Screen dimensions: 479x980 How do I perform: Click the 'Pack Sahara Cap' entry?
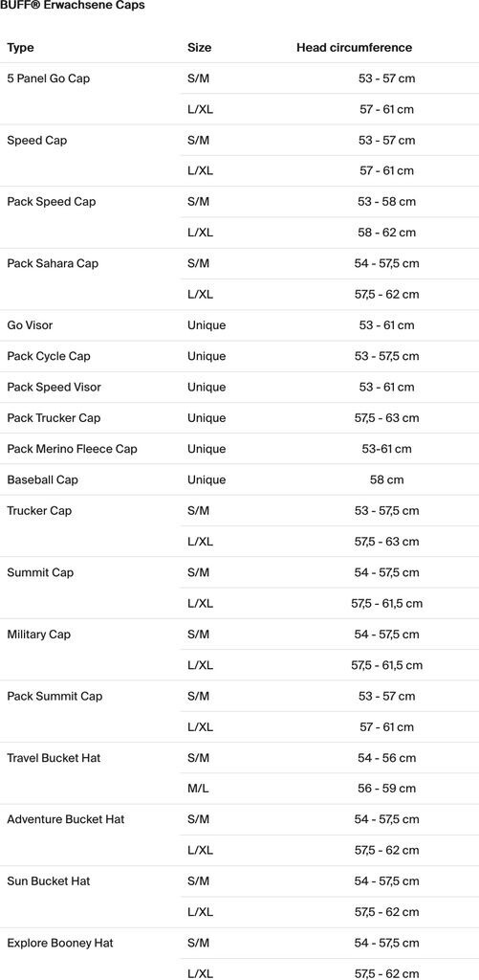click(x=53, y=264)
